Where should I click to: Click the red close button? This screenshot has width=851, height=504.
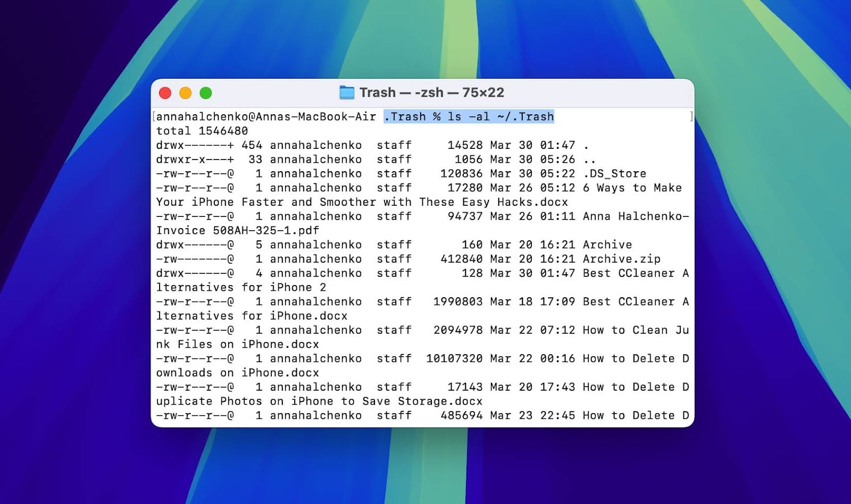click(165, 92)
